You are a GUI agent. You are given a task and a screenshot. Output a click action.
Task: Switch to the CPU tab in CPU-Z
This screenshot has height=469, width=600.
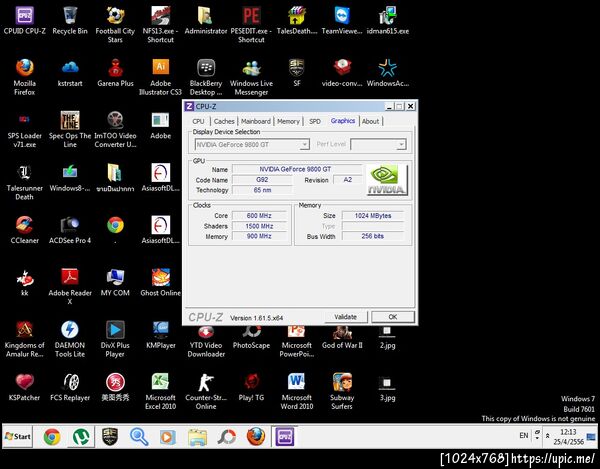coord(198,121)
